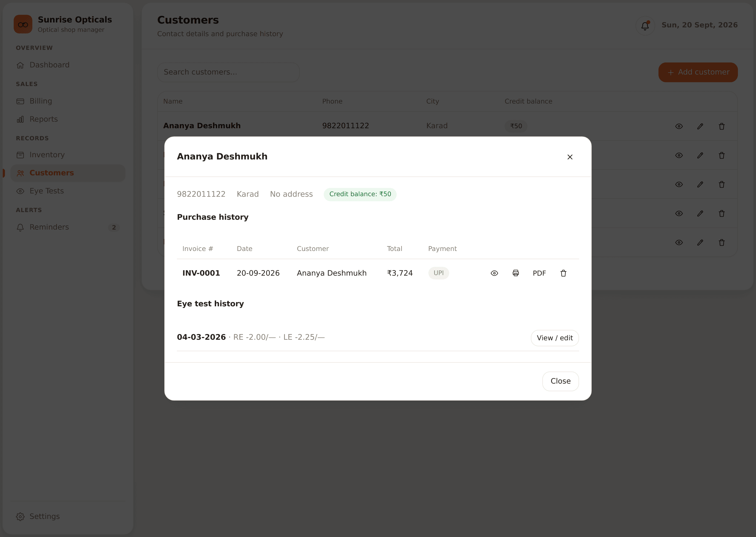Open Reports in sidebar
The width and height of the screenshot is (756, 537).
(68, 119)
